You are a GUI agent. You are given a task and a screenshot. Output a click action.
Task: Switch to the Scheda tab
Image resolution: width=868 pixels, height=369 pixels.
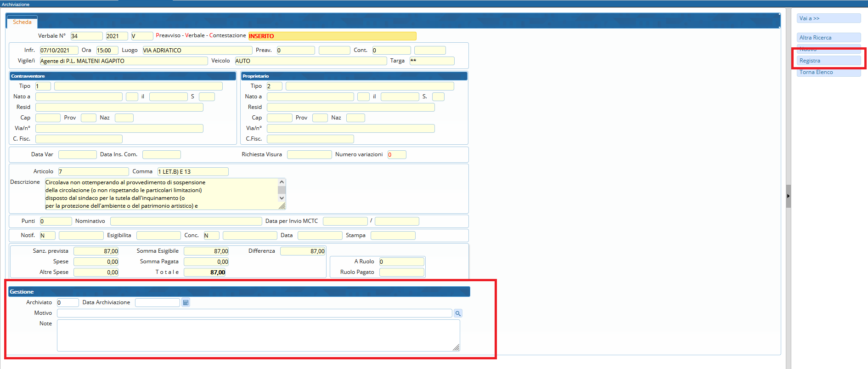pyautogui.click(x=22, y=22)
